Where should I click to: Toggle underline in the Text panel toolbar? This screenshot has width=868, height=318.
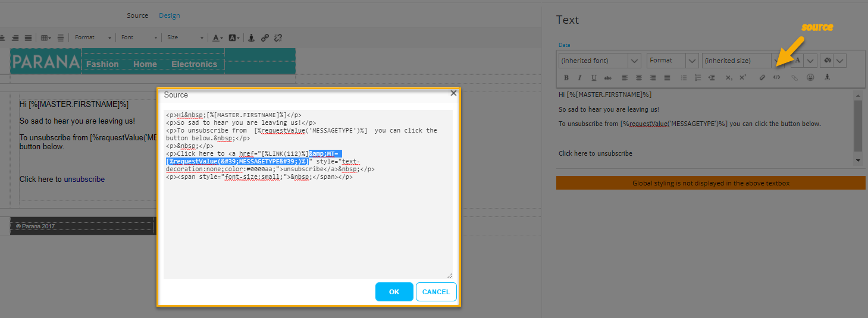click(594, 78)
